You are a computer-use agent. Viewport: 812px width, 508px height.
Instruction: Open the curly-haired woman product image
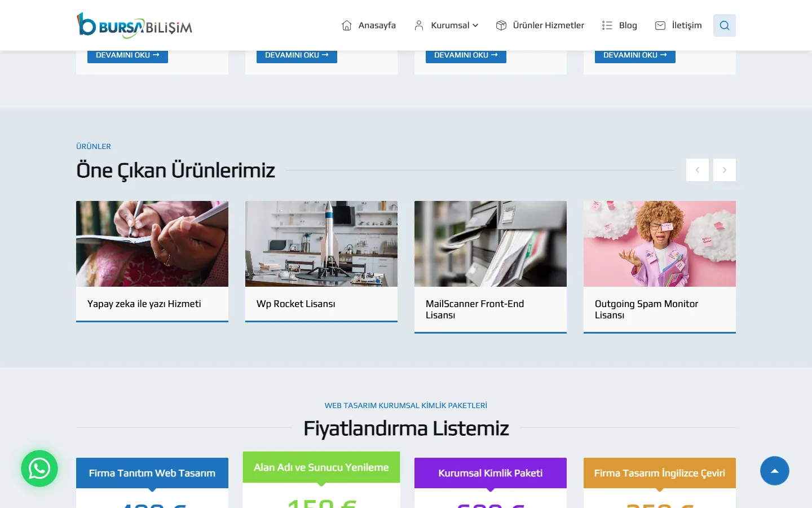pyautogui.click(x=660, y=244)
